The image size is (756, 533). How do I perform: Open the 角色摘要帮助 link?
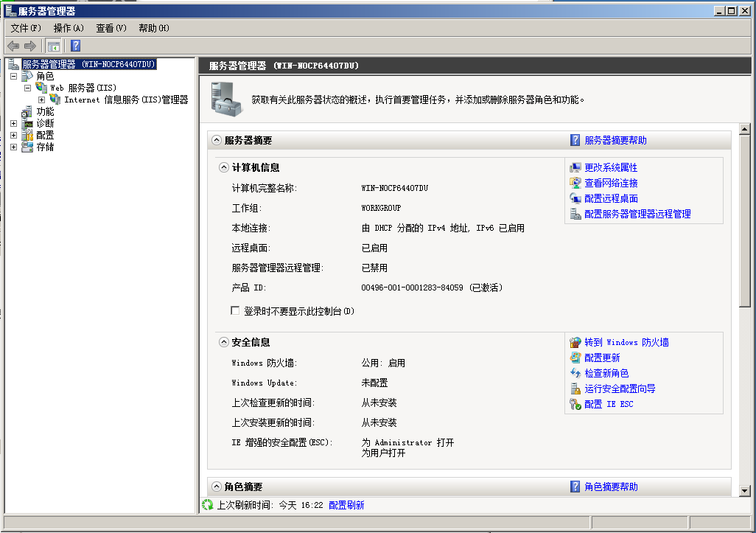click(x=611, y=487)
